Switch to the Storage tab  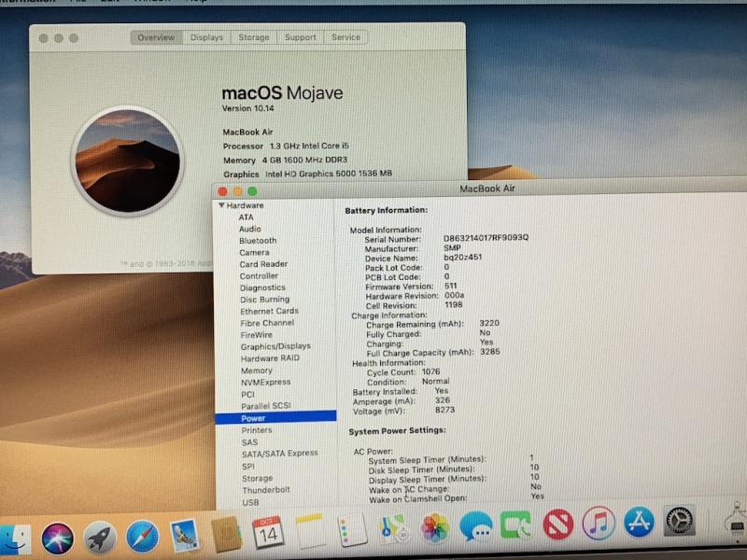tap(253, 37)
